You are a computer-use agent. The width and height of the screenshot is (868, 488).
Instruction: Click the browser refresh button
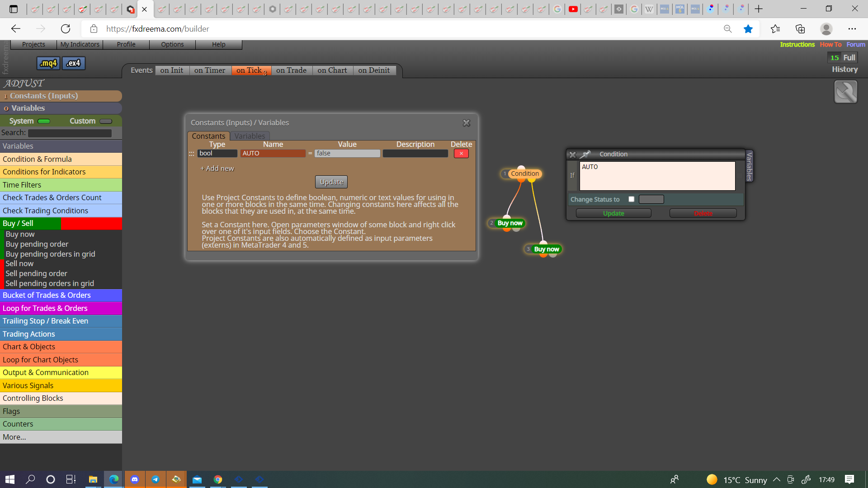point(66,29)
